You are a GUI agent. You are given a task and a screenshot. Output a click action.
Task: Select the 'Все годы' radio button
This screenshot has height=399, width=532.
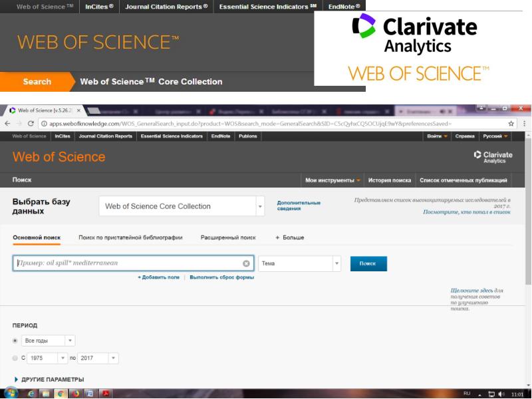(x=15, y=340)
